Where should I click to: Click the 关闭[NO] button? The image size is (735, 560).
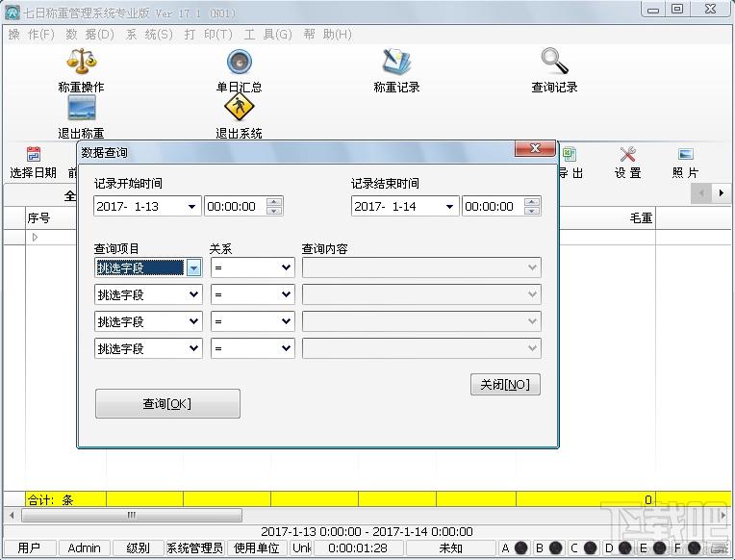[505, 385]
